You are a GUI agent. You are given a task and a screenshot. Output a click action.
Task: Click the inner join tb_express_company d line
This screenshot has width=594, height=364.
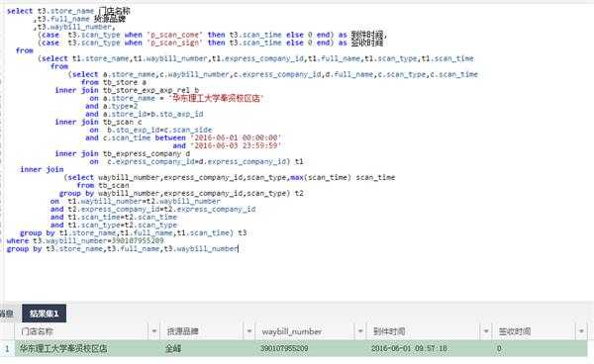click(123, 153)
